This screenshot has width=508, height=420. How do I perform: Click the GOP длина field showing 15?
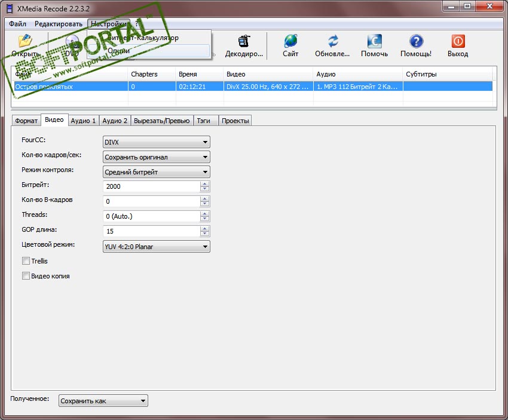click(x=152, y=231)
